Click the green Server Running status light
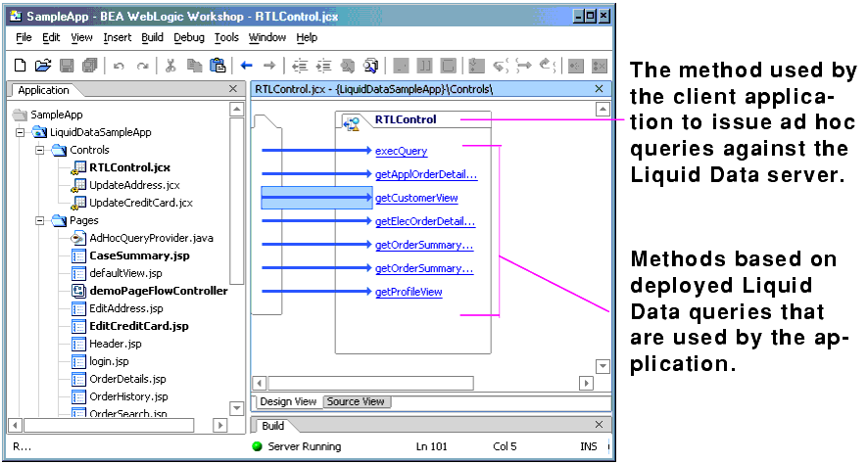Image resolution: width=868 pixels, height=464 pixels. 257,446
